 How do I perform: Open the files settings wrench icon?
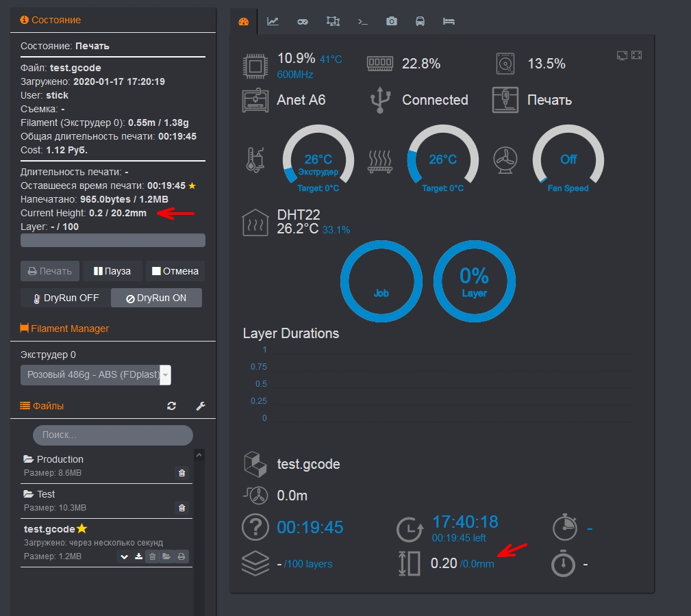click(200, 406)
